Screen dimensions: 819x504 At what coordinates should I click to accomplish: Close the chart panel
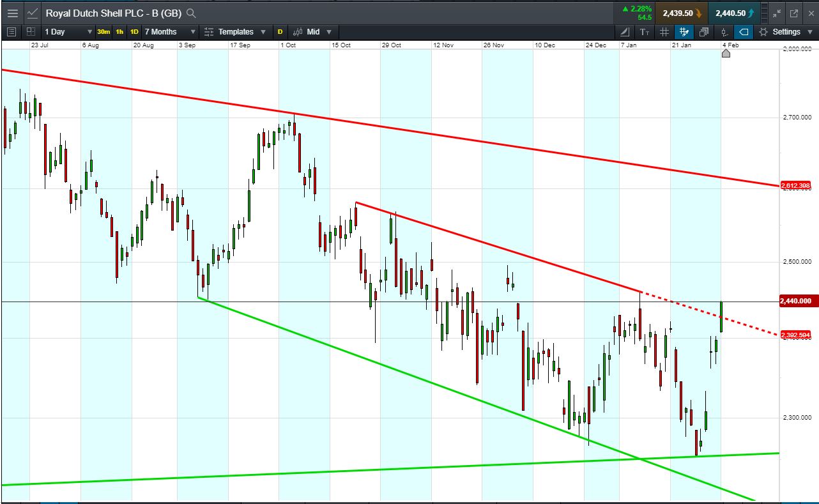tap(810, 13)
